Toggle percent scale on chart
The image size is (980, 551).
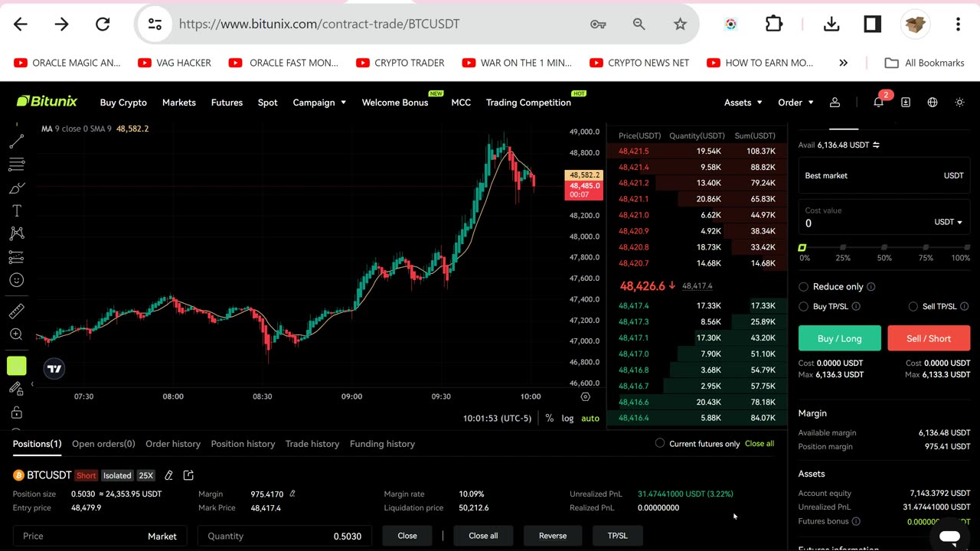pyautogui.click(x=549, y=418)
